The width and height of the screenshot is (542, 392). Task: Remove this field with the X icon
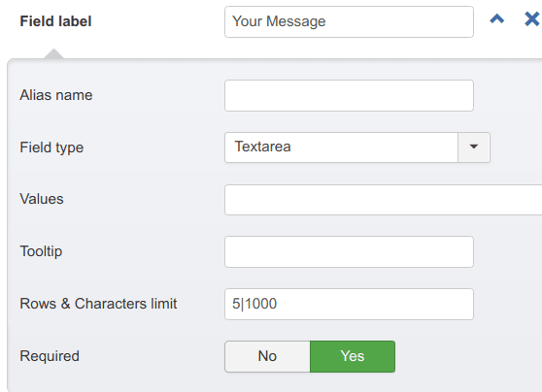pos(531,19)
